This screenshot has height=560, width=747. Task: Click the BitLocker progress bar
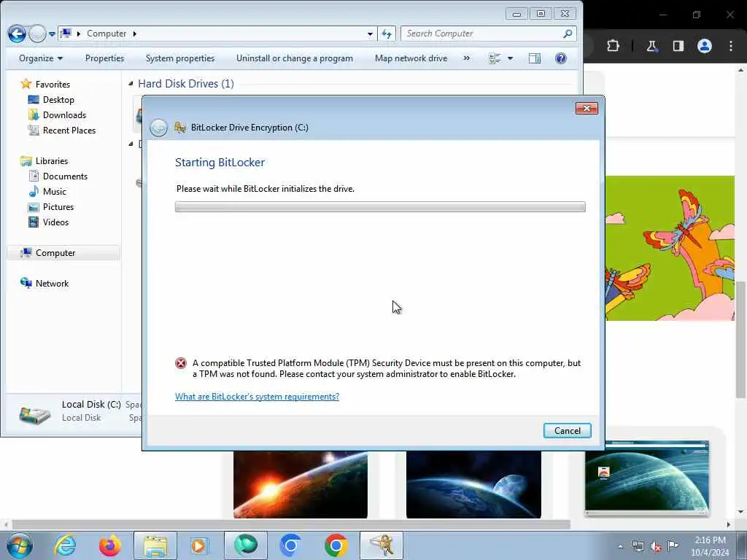pyautogui.click(x=380, y=206)
